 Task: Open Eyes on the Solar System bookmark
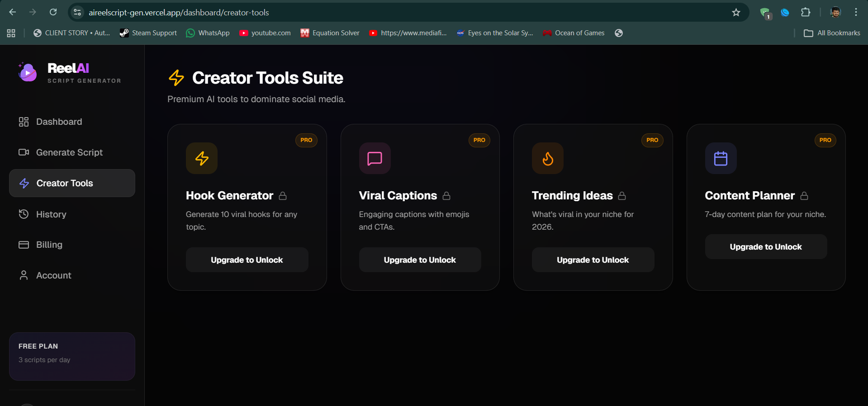click(495, 33)
